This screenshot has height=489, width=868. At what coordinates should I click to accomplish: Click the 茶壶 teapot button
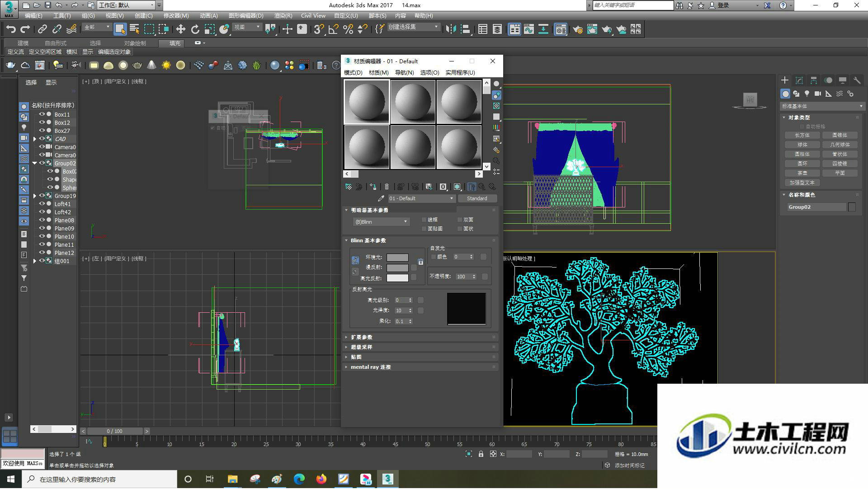(x=802, y=173)
